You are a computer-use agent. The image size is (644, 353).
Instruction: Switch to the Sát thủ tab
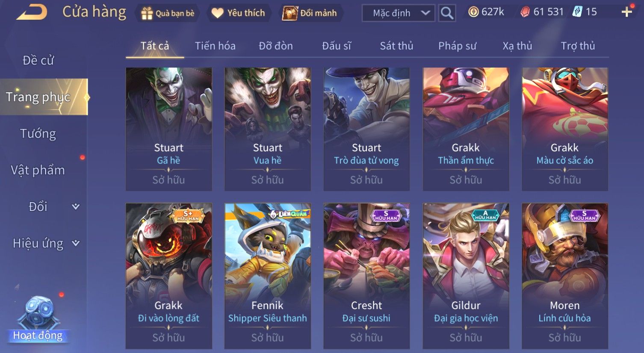tap(396, 46)
